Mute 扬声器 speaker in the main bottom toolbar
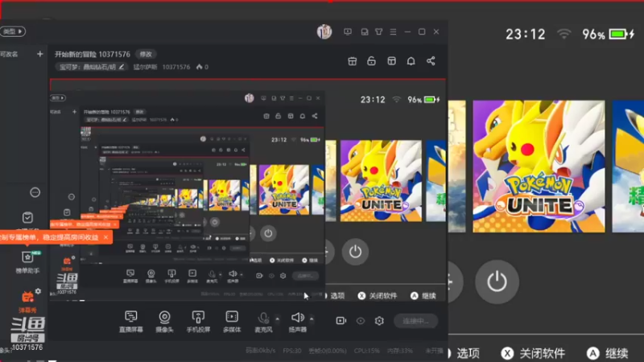This screenshot has height=362, width=644. click(x=298, y=321)
